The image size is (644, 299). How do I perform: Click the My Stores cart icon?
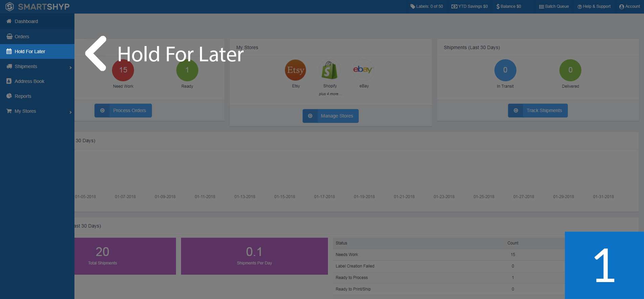pos(9,111)
